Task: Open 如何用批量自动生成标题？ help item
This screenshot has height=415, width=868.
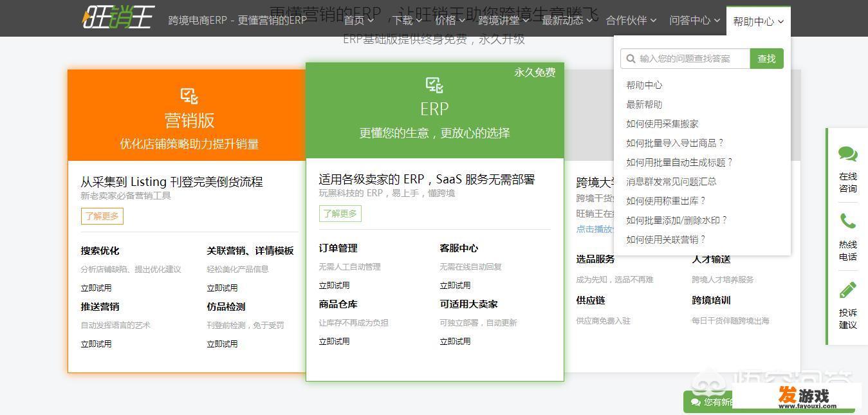Action: 680,162
